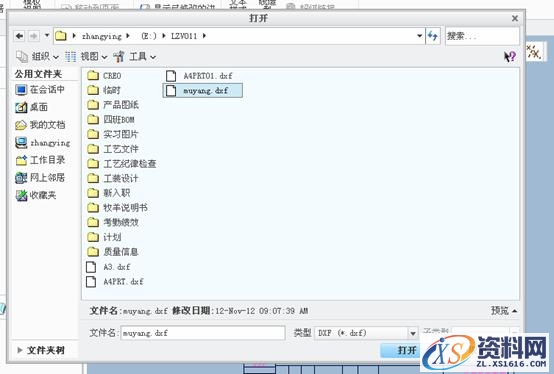Viewport: 554px width, 374px height.
Task: Select LZV011 in the path bar
Action: (184, 36)
